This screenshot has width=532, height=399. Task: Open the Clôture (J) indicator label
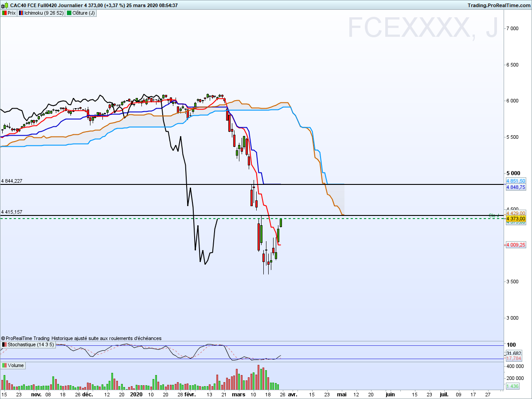pyautogui.click(x=81, y=13)
